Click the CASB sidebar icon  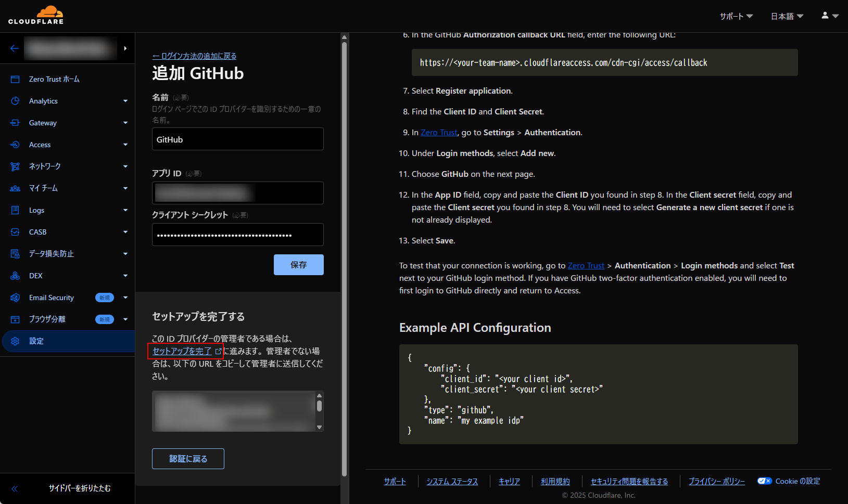tap(15, 232)
